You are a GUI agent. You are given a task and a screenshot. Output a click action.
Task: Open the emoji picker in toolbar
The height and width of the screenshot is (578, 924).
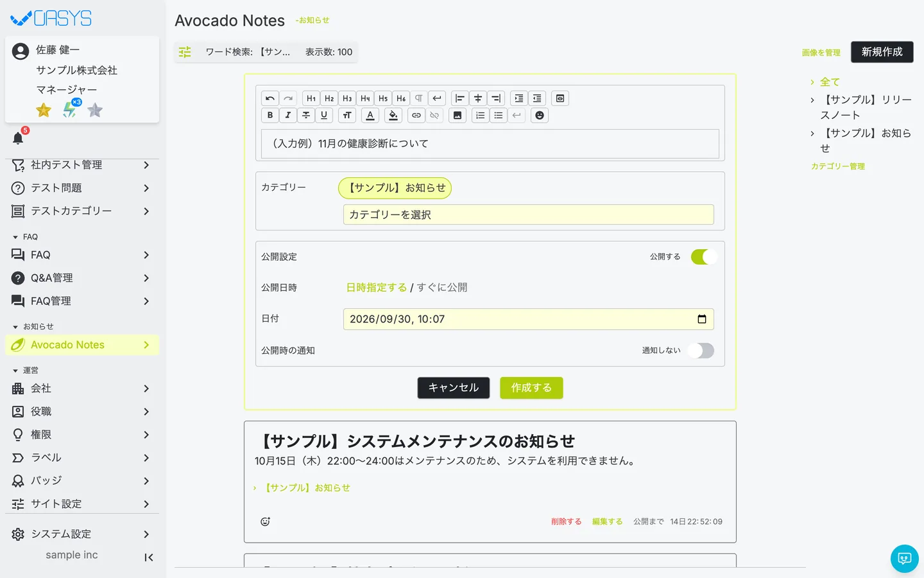pos(540,116)
